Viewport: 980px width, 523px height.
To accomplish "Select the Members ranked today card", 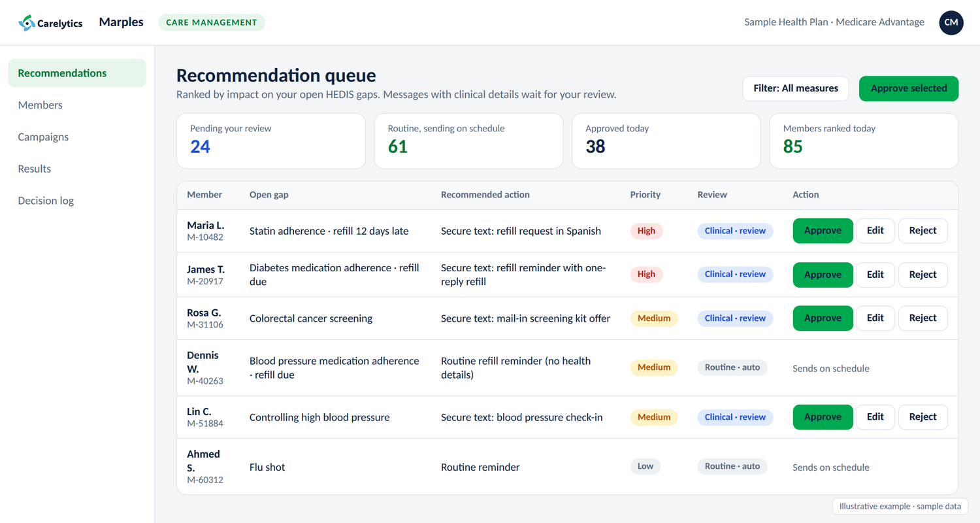I will 864,141.
